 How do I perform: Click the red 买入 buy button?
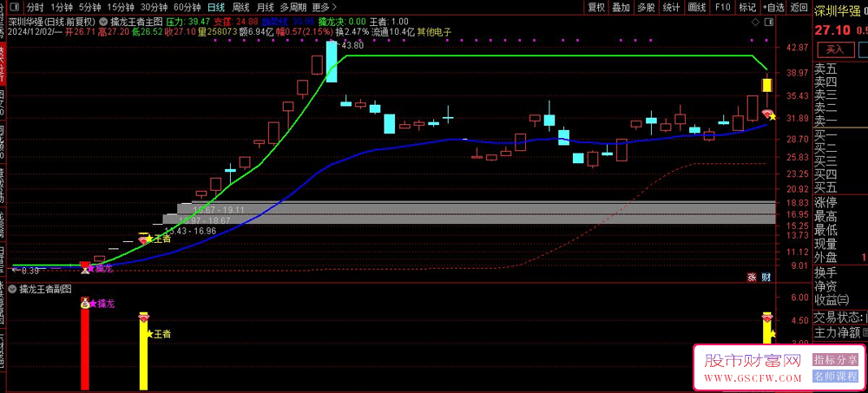(x=834, y=49)
